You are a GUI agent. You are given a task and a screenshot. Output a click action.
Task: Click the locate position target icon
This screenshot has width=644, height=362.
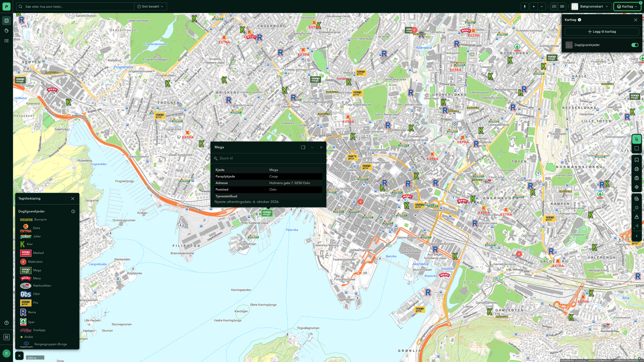[636, 187]
